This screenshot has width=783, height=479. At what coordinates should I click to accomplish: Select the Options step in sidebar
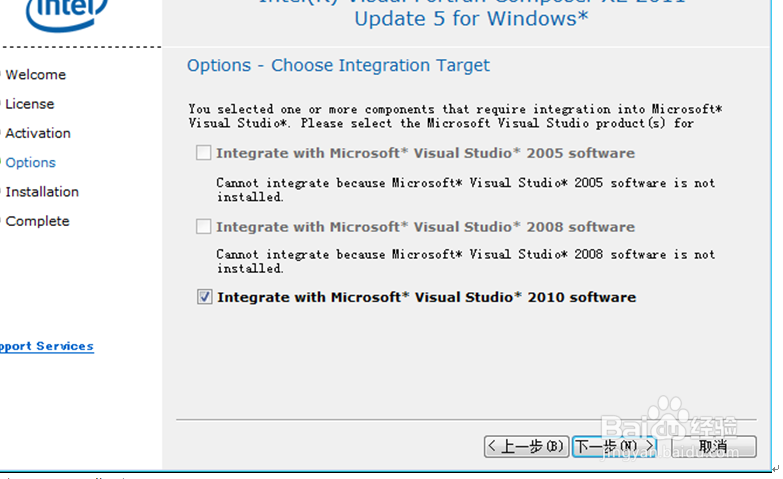tap(30, 162)
